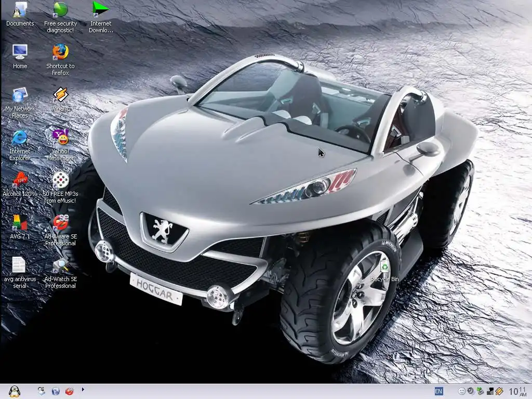Click the black-and-white network tray icon

pyautogui.click(x=489, y=391)
